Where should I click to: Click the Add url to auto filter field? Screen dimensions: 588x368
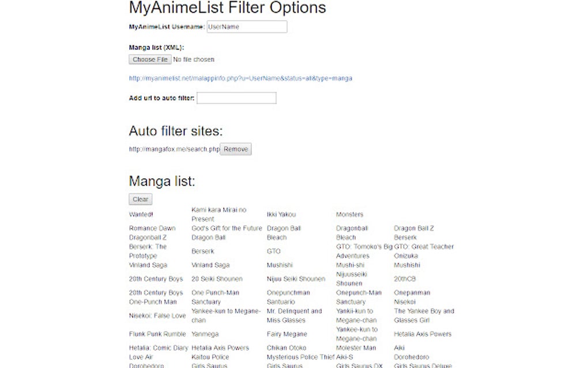pyautogui.click(x=236, y=98)
